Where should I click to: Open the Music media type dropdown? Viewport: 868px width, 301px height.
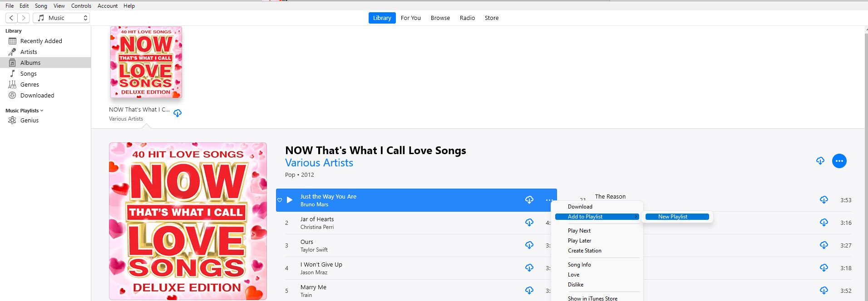61,18
